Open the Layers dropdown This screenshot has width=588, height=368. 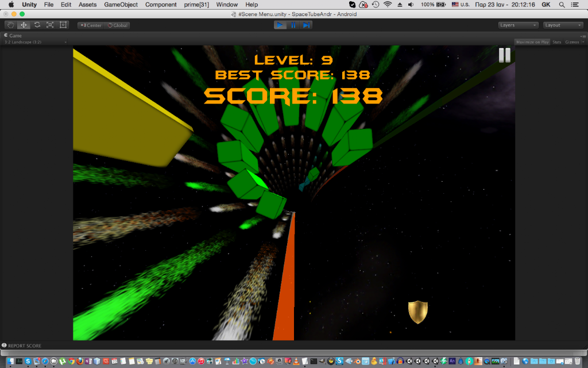coord(519,25)
